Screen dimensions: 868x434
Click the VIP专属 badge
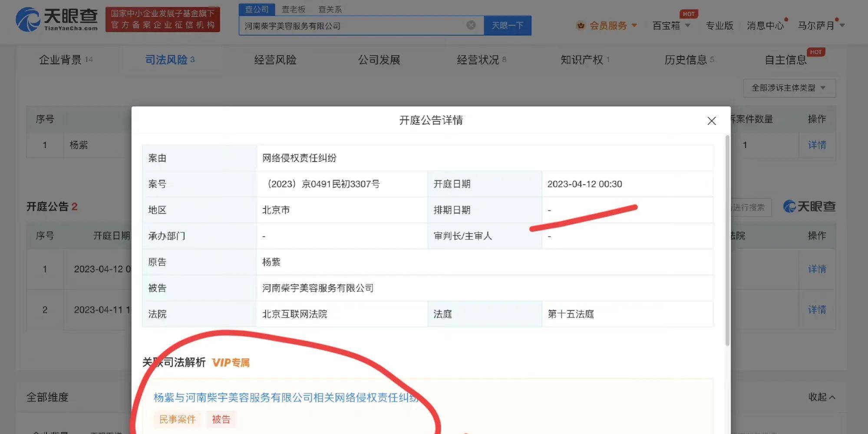231,363
